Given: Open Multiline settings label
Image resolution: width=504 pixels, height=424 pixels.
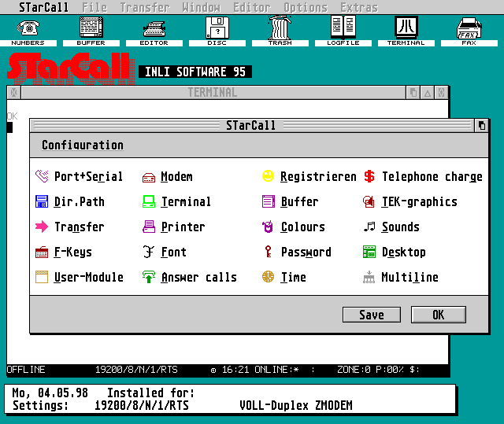Looking at the screenshot, I should tap(409, 277).
